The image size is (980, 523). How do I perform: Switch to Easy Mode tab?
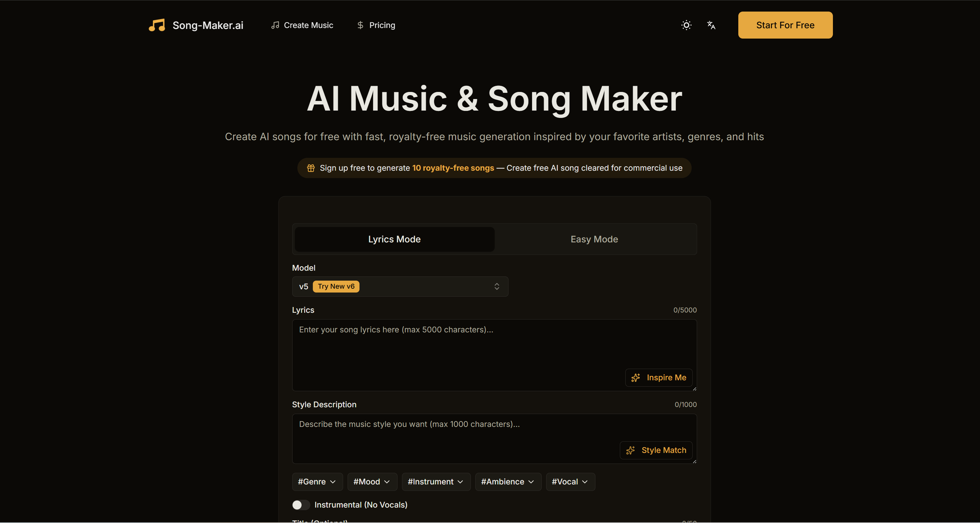point(594,239)
